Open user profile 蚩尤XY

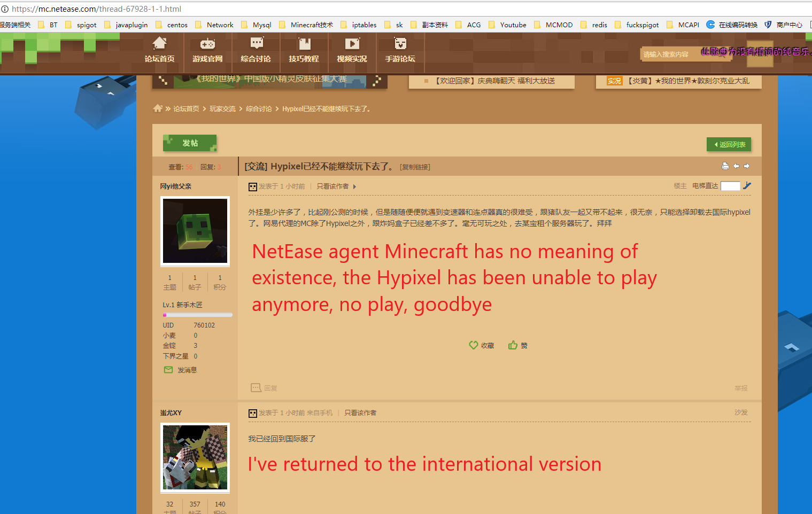171,413
